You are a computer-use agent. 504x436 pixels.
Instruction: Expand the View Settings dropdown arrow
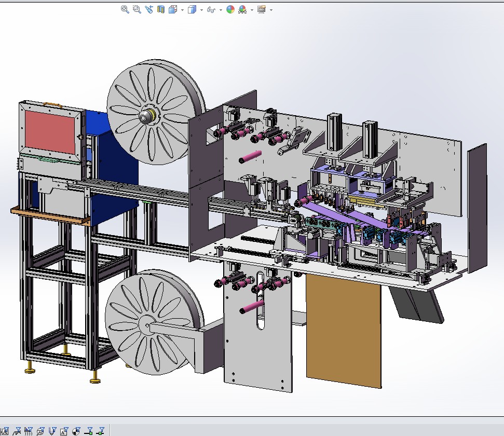(271, 10)
